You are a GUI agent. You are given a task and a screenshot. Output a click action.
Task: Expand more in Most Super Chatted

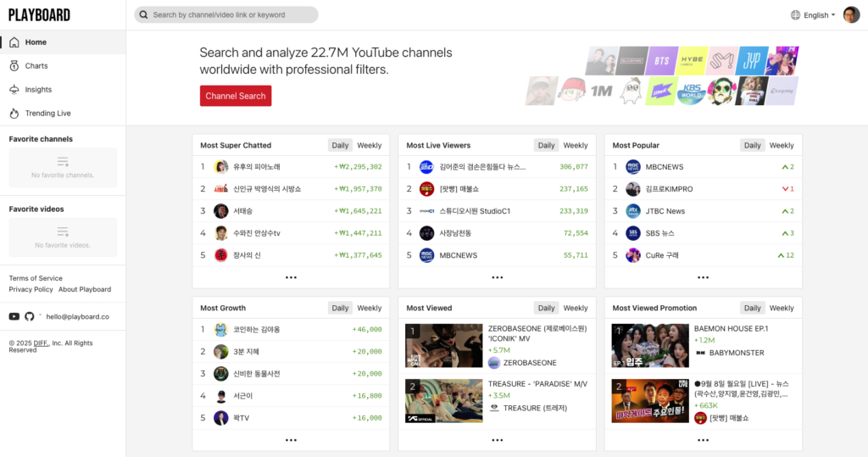click(291, 277)
